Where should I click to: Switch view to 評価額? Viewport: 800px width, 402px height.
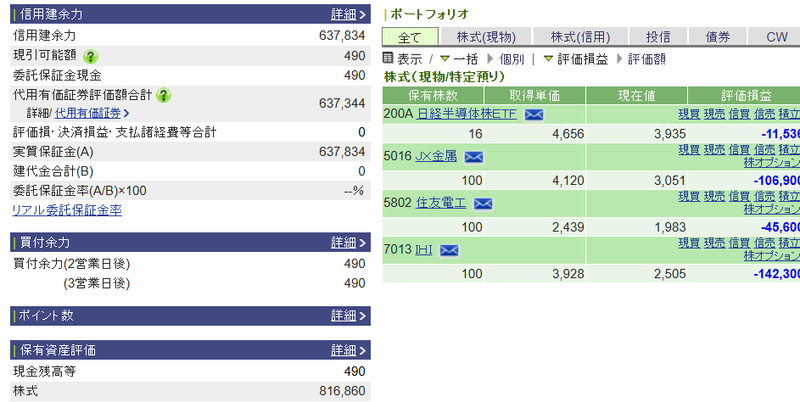[646, 59]
